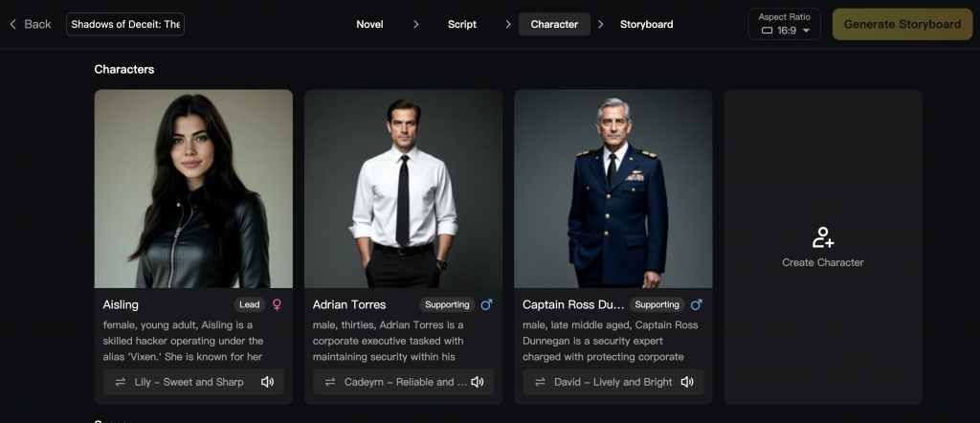Edit the Shadows of Deceit title field
Screen dimensions: 980x423
[125, 24]
